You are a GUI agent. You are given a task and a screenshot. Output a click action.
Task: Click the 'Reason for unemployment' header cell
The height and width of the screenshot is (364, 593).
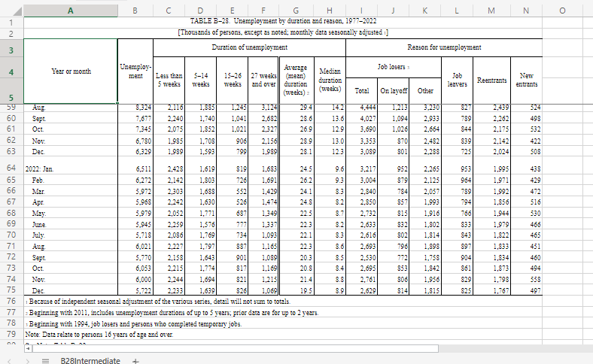pyautogui.click(x=444, y=47)
